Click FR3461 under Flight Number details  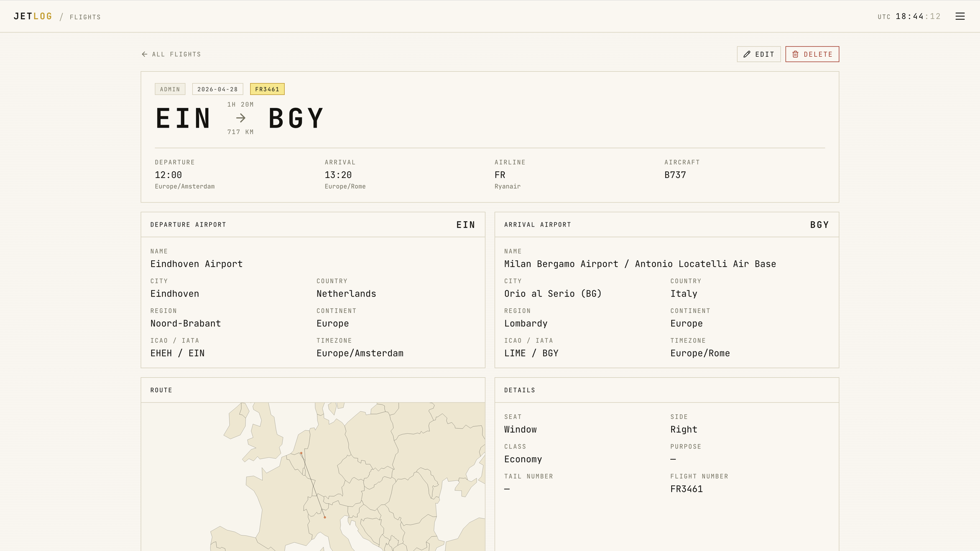[x=687, y=489]
